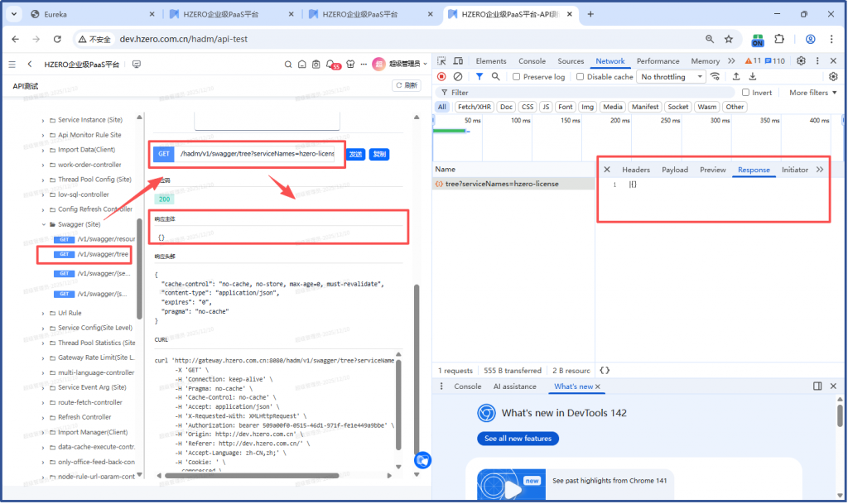Clear the network log

458,77
